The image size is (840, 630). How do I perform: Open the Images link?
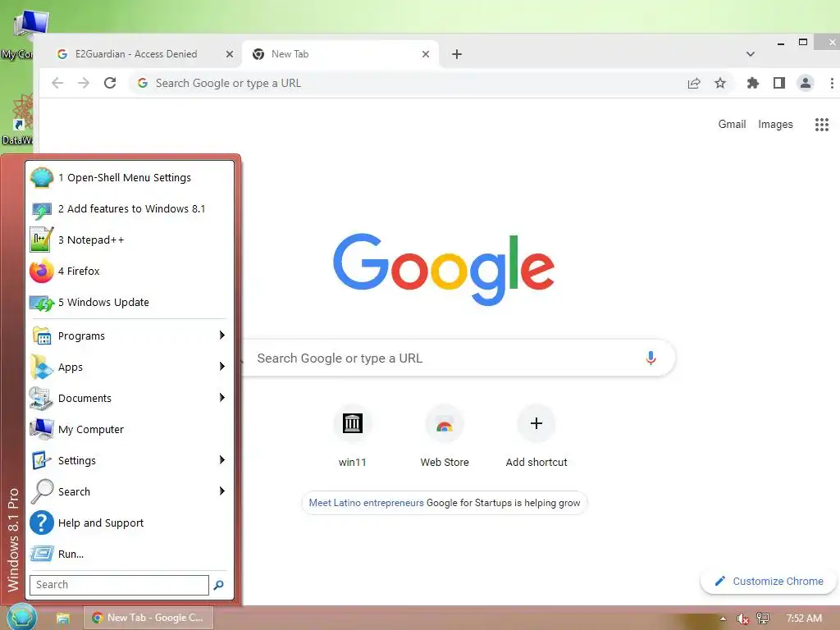pyautogui.click(x=775, y=125)
